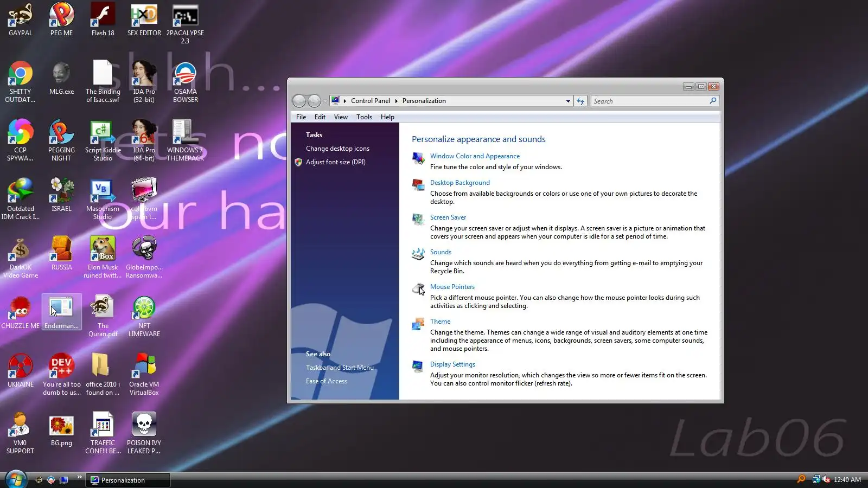
Task: Click the Mouse Pointers icon
Action: [418, 288]
